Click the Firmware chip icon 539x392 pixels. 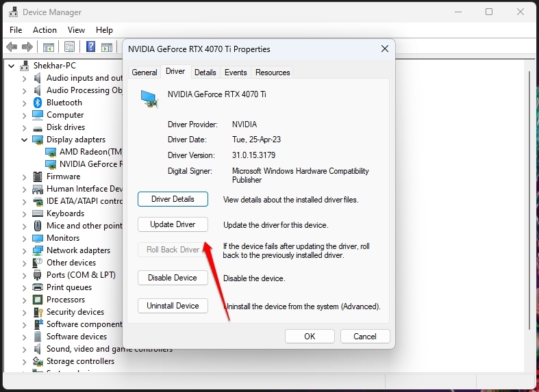click(38, 177)
